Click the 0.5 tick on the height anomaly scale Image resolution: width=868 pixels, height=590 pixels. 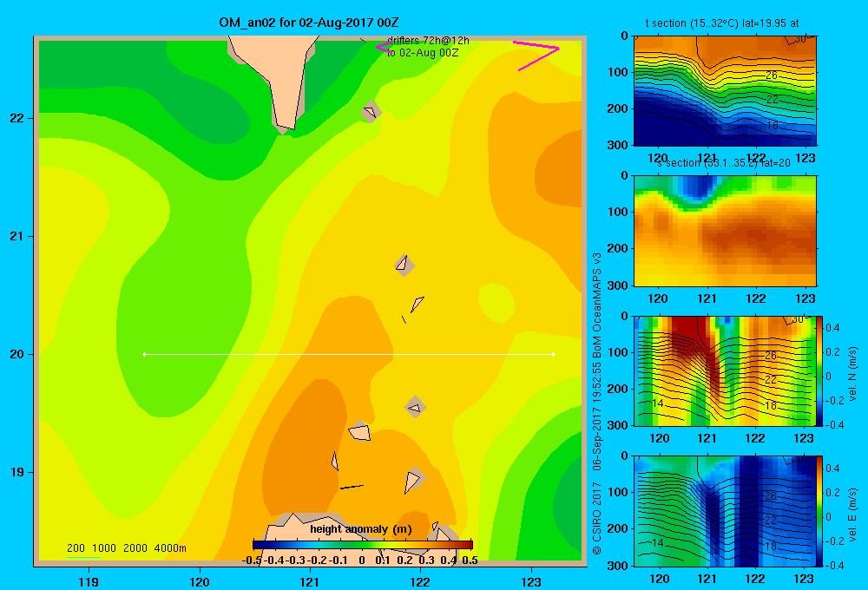point(470,560)
